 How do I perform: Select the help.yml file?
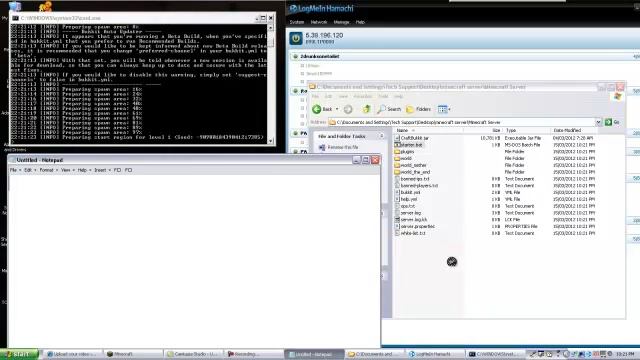[406, 199]
